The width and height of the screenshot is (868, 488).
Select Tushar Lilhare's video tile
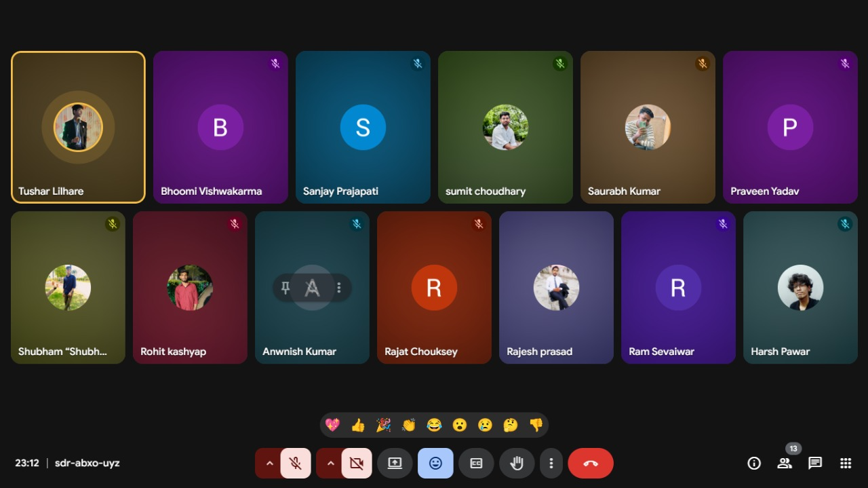(x=78, y=127)
